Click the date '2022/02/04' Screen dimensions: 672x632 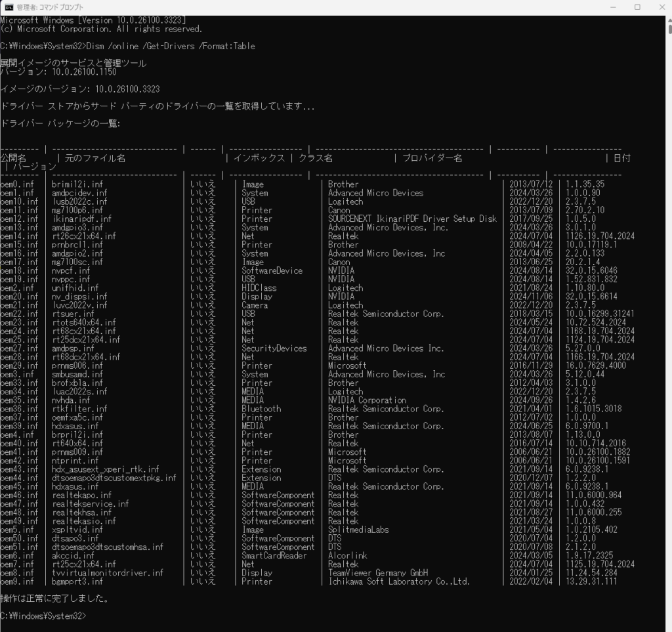click(x=531, y=581)
